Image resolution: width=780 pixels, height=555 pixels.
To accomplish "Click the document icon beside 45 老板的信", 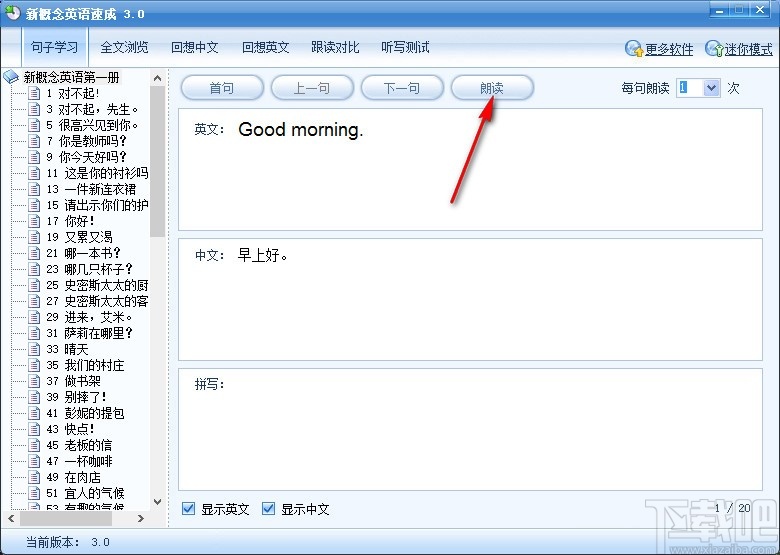I will [x=34, y=445].
